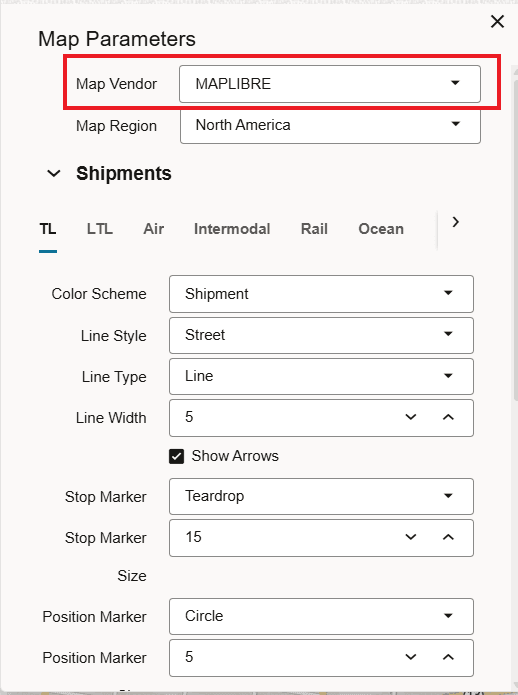518x695 pixels.
Task: Select the TL tab
Action: pyautogui.click(x=48, y=229)
